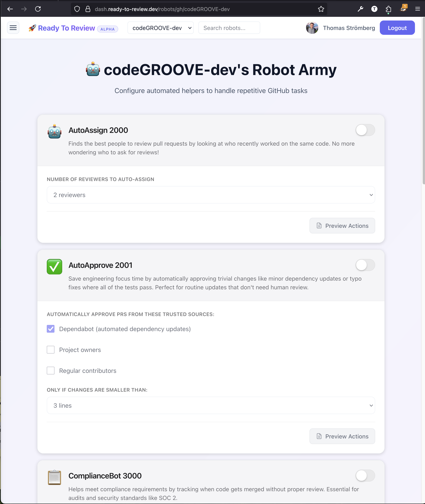
Task: Click Thomas Strömberg's avatar photo
Action: tap(312, 28)
